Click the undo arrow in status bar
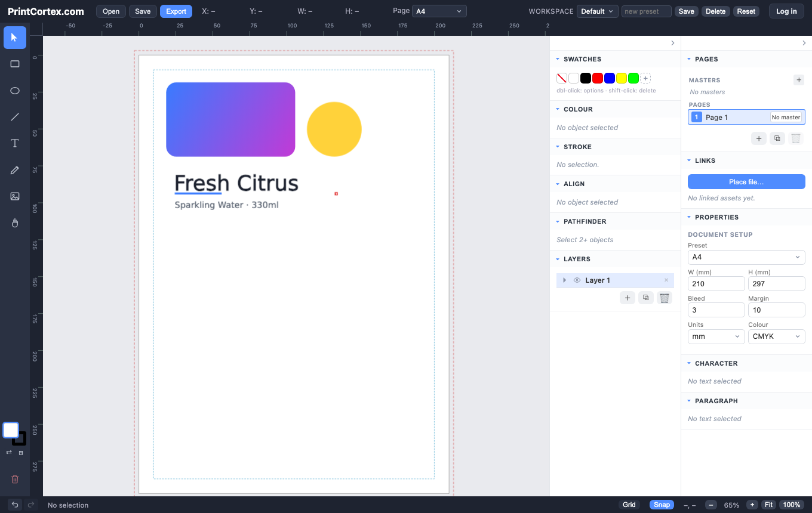This screenshot has width=812, height=513. pos(15,505)
